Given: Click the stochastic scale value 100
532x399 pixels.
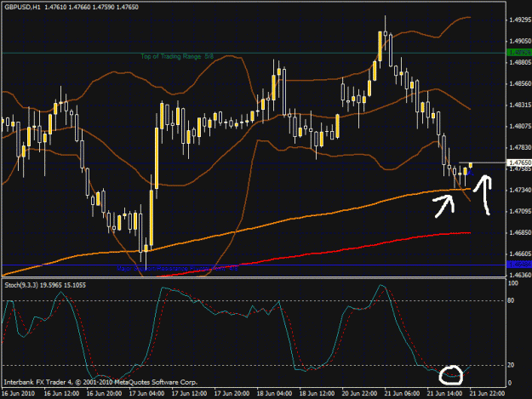Looking at the screenshot, I should pyautogui.click(x=513, y=283).
